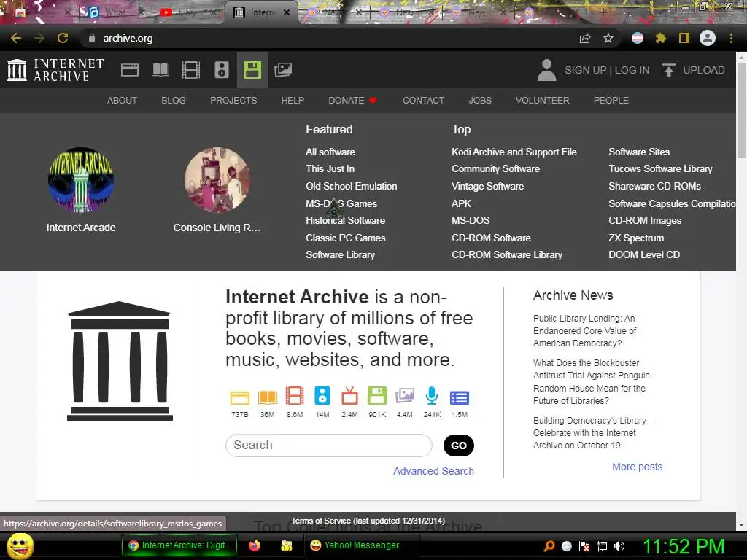
Task: Click the Firefox icon in the taskbar
Action: point(255,545)
